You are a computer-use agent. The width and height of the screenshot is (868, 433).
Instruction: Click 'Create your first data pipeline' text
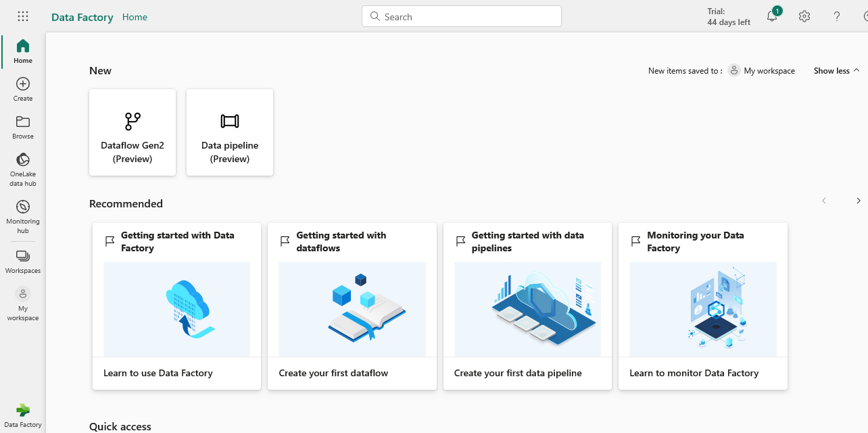pyautogui.click(x=518, y=373)
